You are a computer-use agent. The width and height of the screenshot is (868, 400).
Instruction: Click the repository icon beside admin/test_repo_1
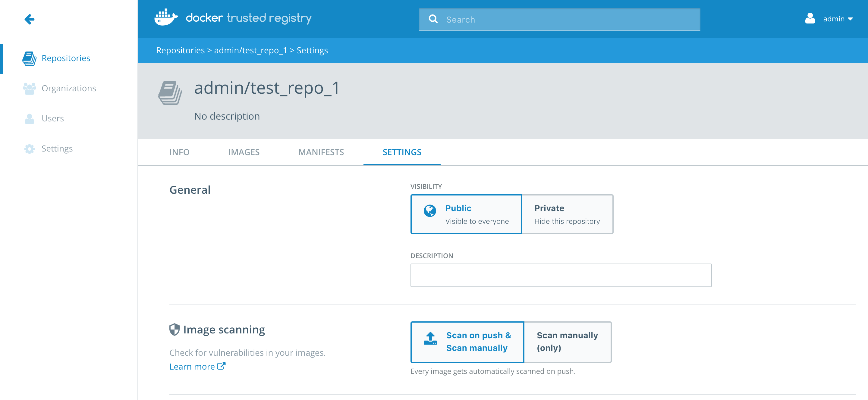(x=170, y=93)
